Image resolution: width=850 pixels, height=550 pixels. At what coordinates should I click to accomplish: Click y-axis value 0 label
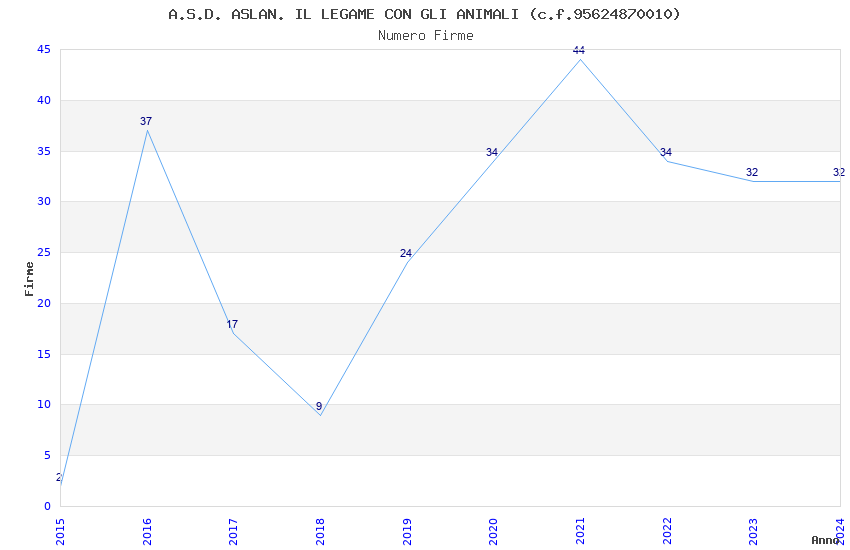click(x=48, y=507)
